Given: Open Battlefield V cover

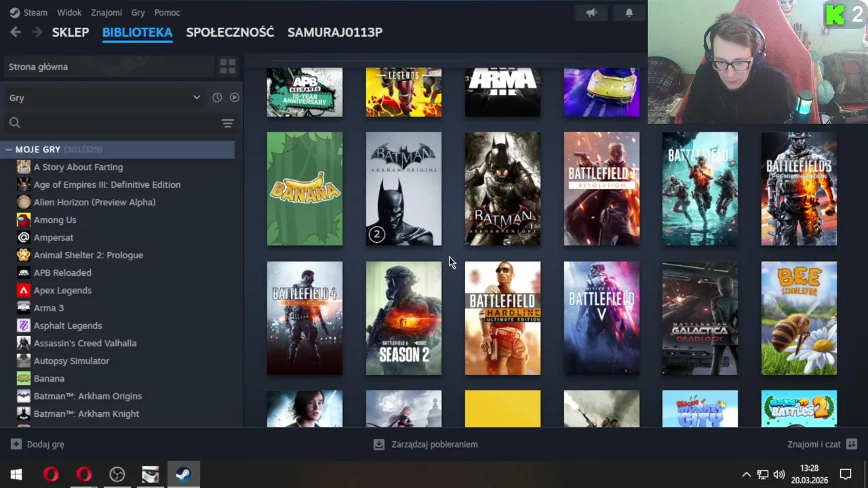Looking at the screenshot, I should tap(601, 318).
